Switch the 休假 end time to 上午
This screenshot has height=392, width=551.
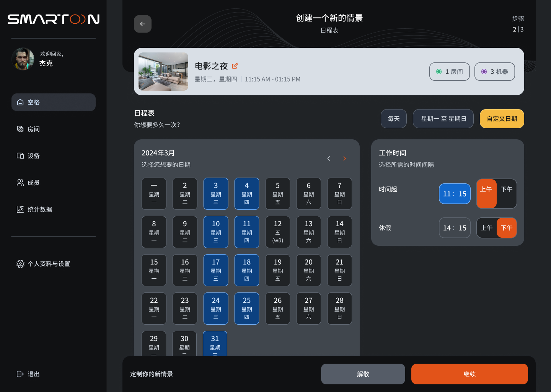click(x=487, y=228)
